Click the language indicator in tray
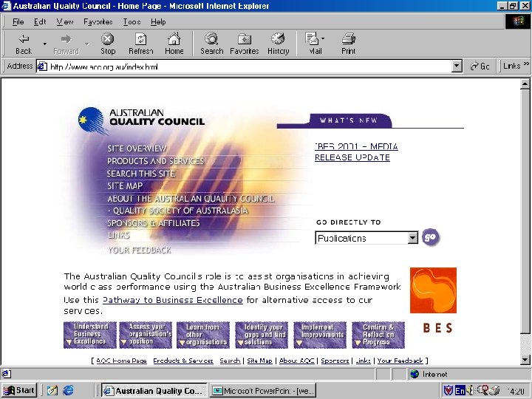 (460, 391)
